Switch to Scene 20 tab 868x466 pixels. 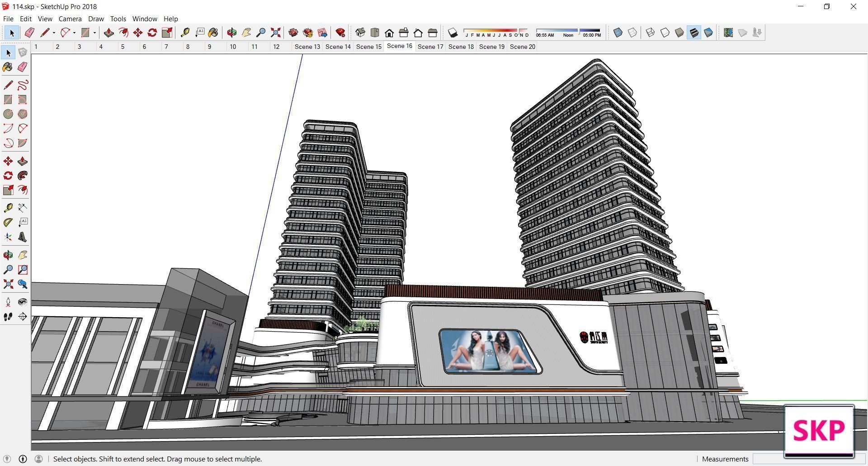(523, 47)
